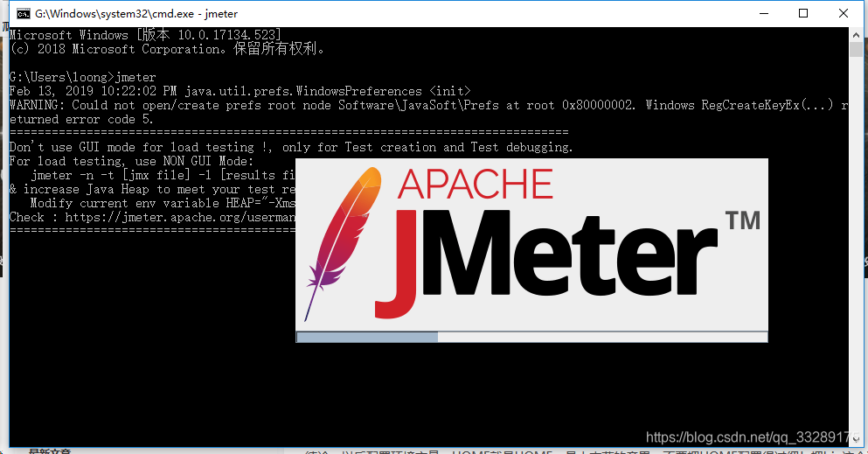Click the 'WARNING: Could not open/create prefs' line
Image resolution: width=868 pixels, height=454 pixels.
(428, 105)
